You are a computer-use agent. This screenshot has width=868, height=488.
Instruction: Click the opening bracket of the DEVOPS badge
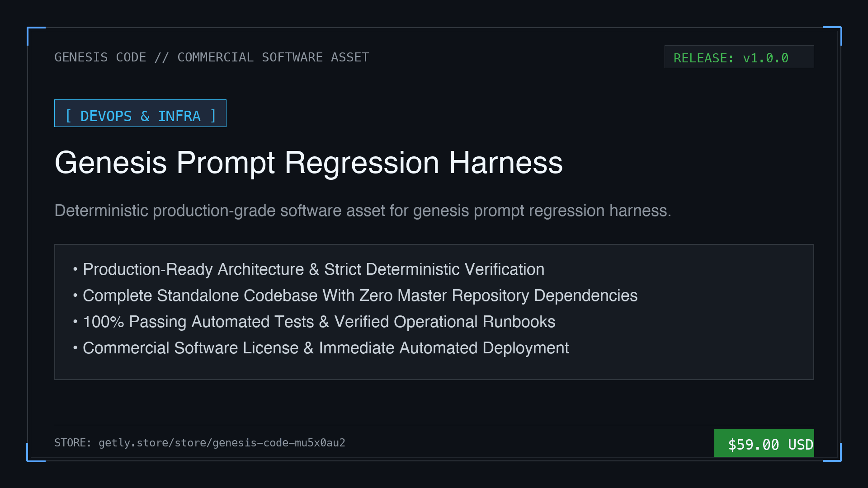[x=69, y=116]
